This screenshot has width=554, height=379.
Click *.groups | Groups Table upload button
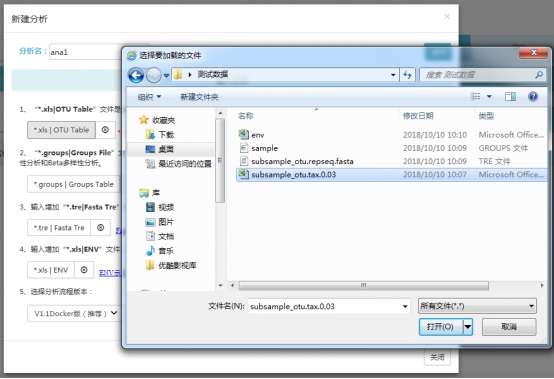(73, 184)
